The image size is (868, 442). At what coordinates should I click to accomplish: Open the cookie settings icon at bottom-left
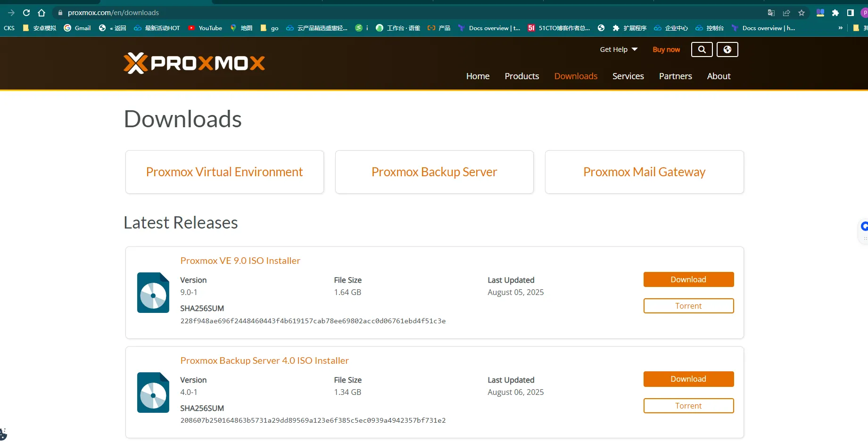(x=3, y=434)
